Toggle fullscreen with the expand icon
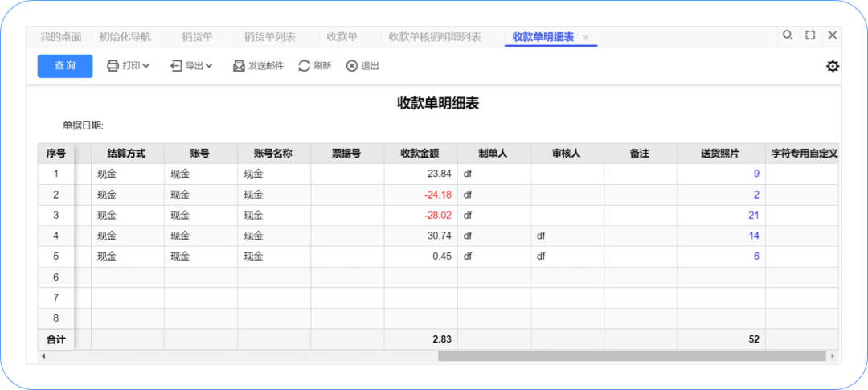Image resolution: width=868 pixels, height=390 pixels. click(x=810, y=35)
